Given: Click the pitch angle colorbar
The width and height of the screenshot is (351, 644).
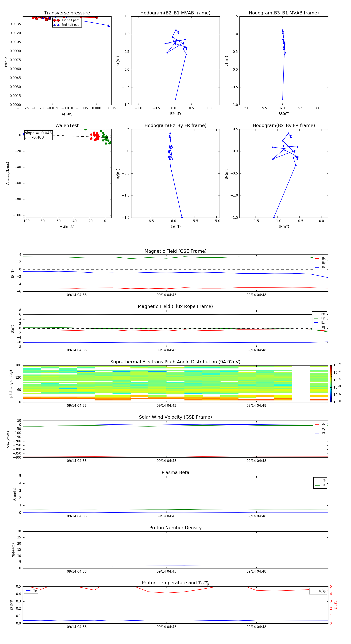Looking at the screenshot, I should click(x=331, y=383).
